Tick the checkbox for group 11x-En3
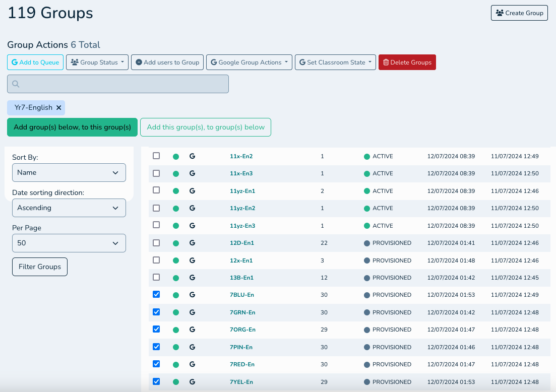 (x=156, y=173)
